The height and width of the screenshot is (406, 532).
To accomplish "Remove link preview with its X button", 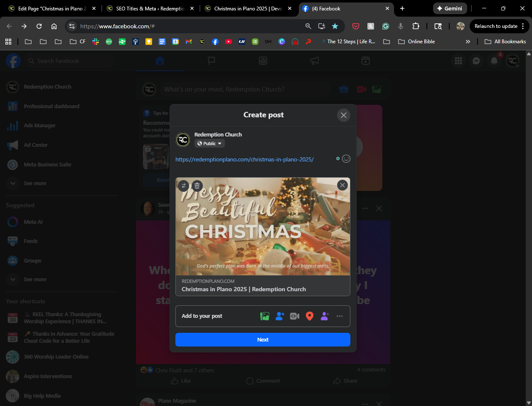I will 342,185.
